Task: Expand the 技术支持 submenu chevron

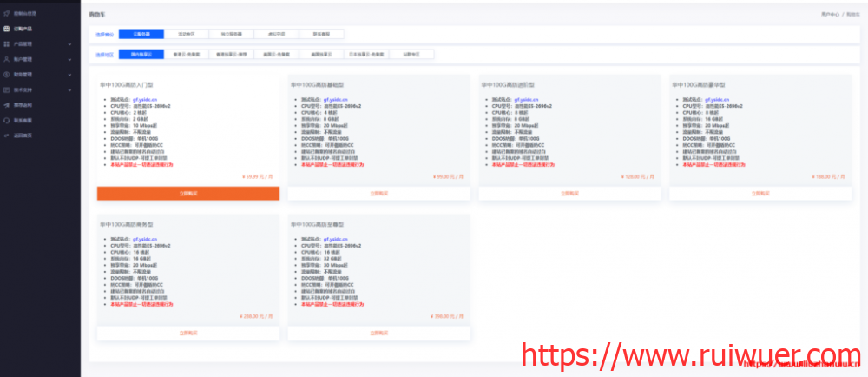Action: [69, 89]
